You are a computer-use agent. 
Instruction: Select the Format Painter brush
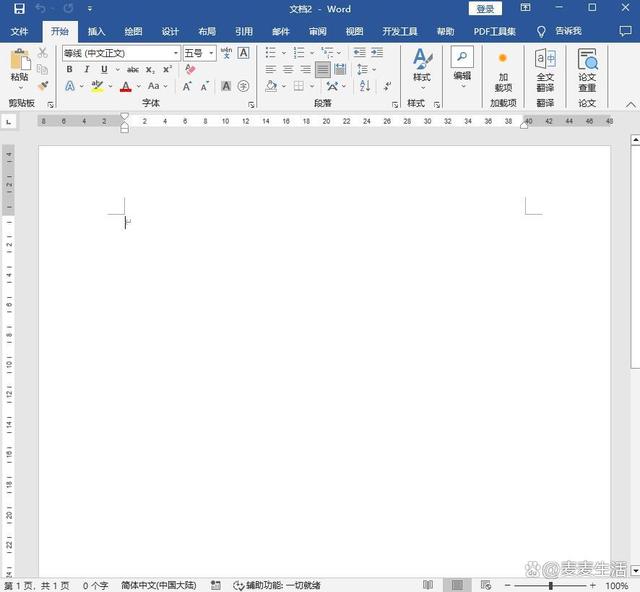(42, 86)
